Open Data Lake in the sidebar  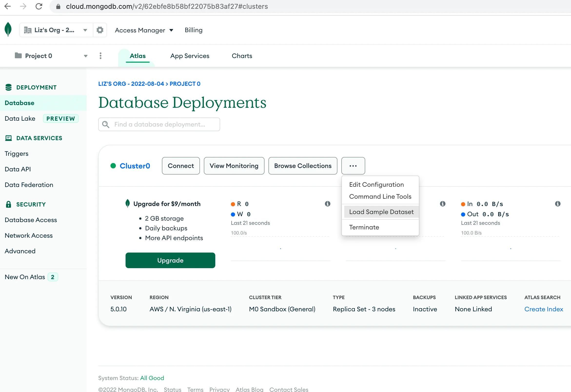coord(20,118)
